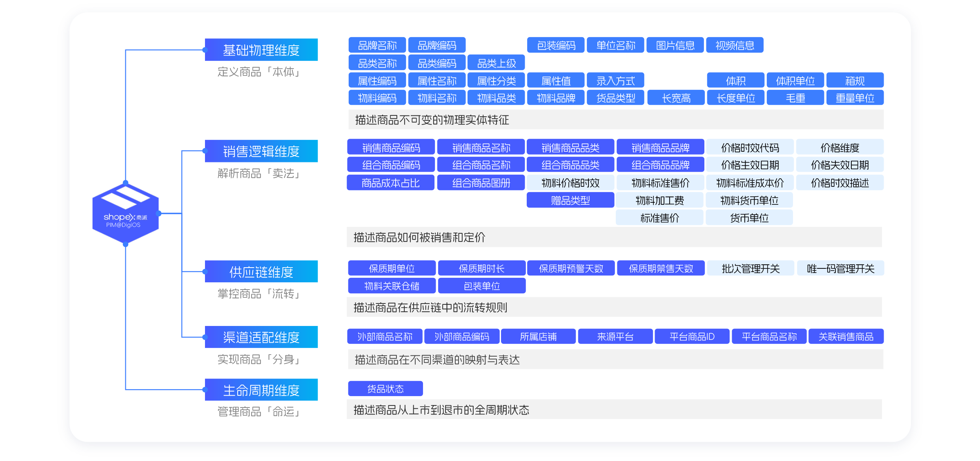Click the 物料编码 tag
The height and width of the screenshot is (461, 980).
pos(377,98)
